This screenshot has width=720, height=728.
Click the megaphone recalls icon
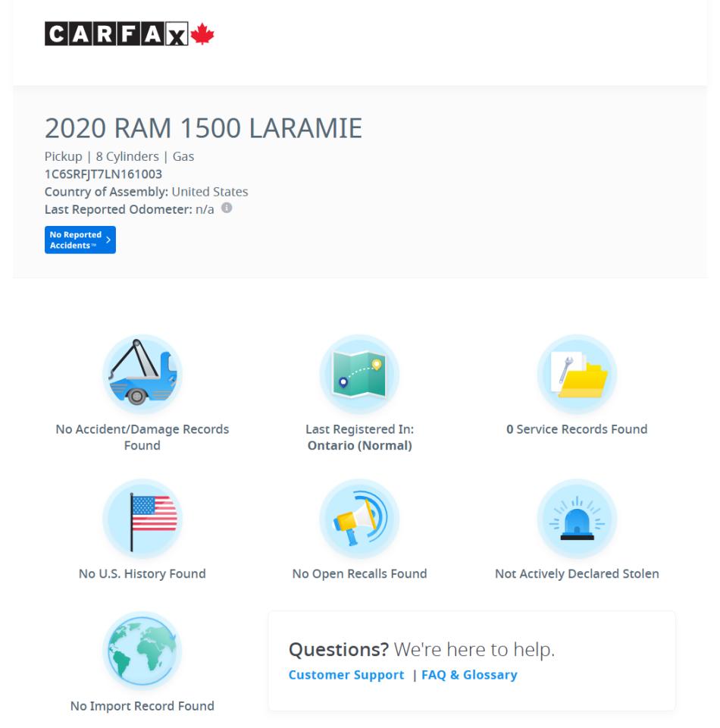point(359,519)
